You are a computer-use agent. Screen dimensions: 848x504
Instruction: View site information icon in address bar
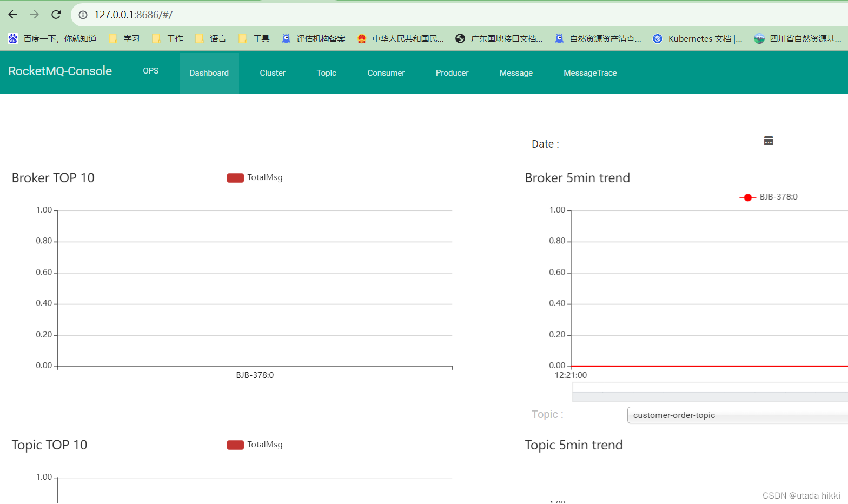point(83,15)
